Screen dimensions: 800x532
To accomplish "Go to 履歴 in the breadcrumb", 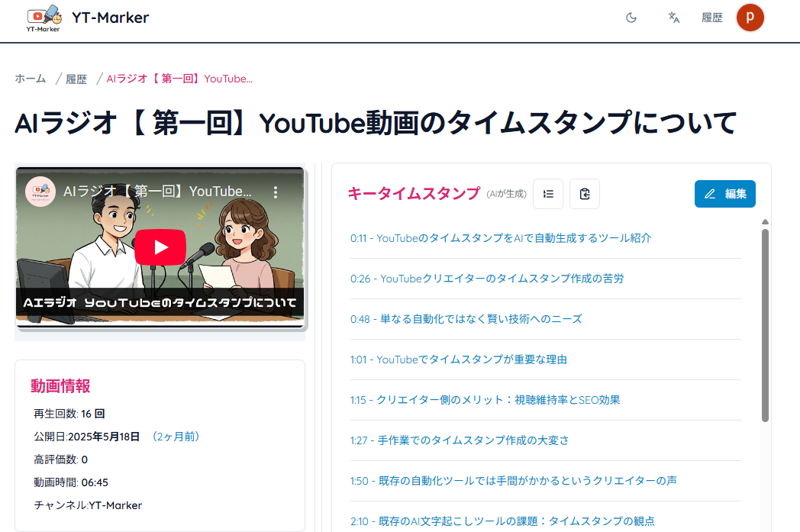I will (x=76, y=79).
